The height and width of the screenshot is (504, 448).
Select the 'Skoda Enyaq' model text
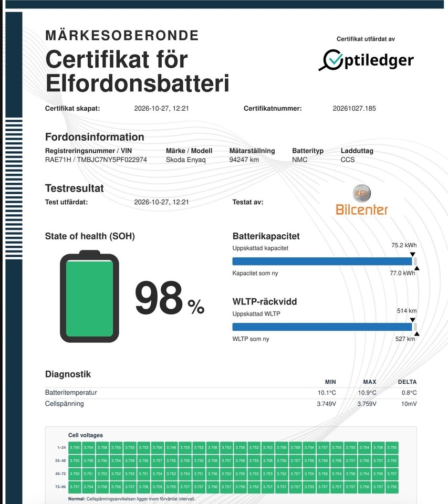[185, 160]
